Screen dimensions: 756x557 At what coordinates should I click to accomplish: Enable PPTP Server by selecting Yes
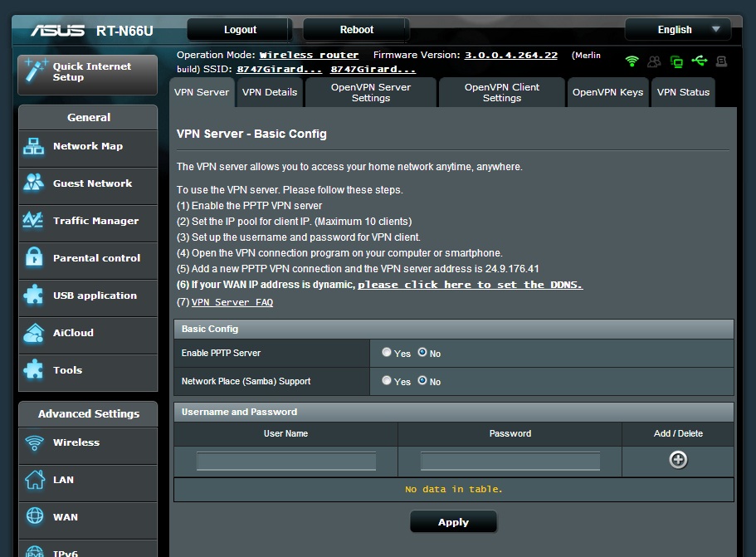386,352
